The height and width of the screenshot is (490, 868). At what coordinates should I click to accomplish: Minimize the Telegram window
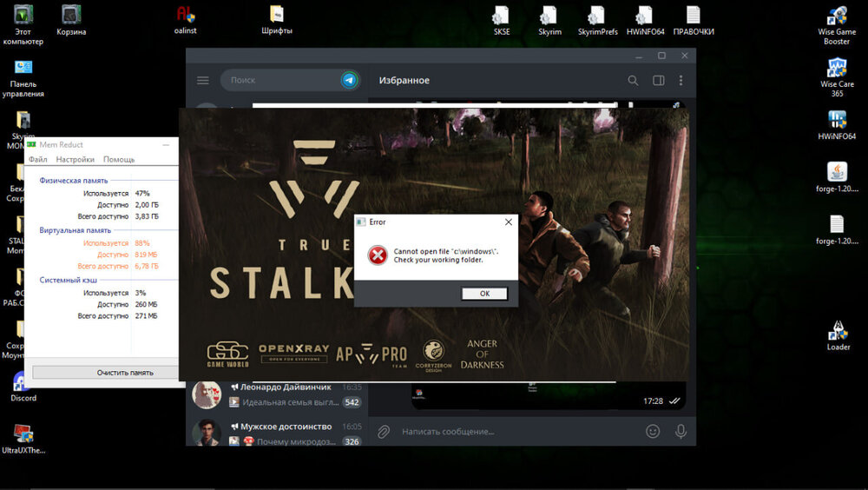tap(639, 56)
